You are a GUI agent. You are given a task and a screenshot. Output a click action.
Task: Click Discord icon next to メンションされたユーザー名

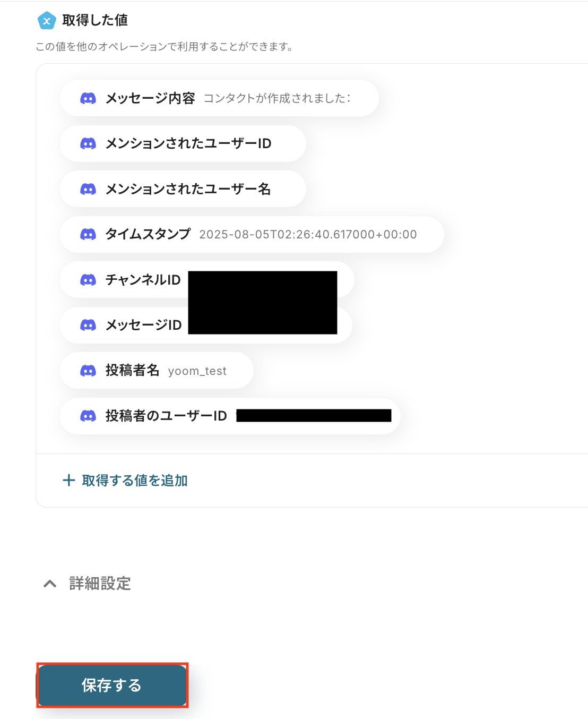click(88, 189)
